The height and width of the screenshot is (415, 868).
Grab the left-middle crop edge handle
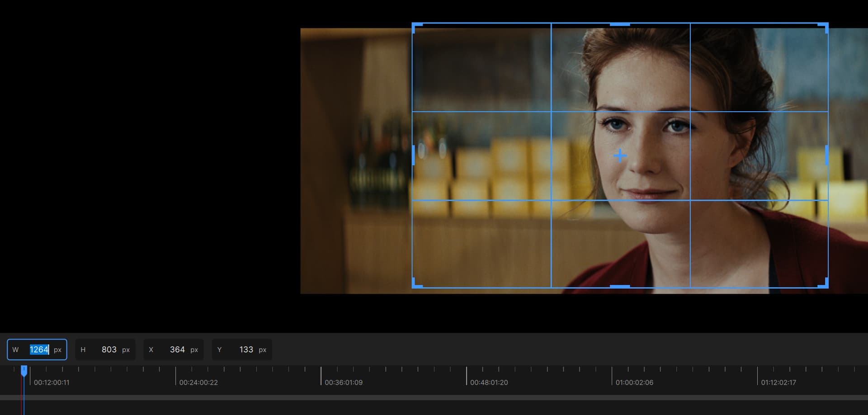click(x=413, y=155)
